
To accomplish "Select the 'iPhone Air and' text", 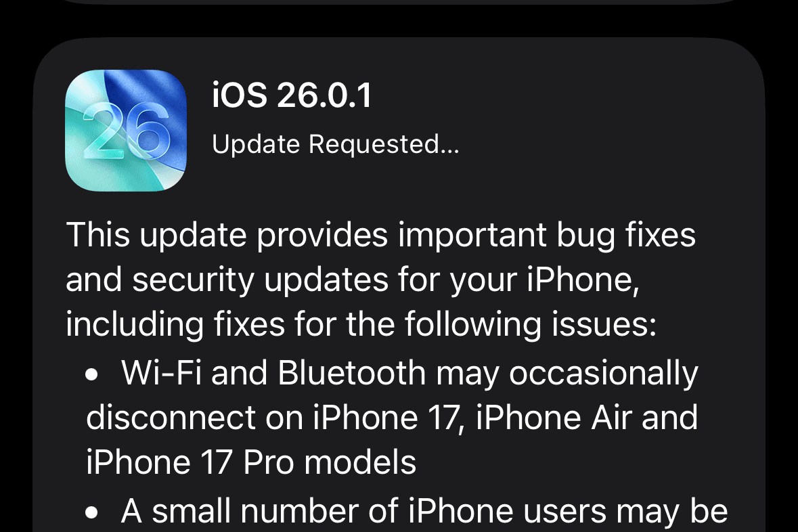I will [586, 418].
